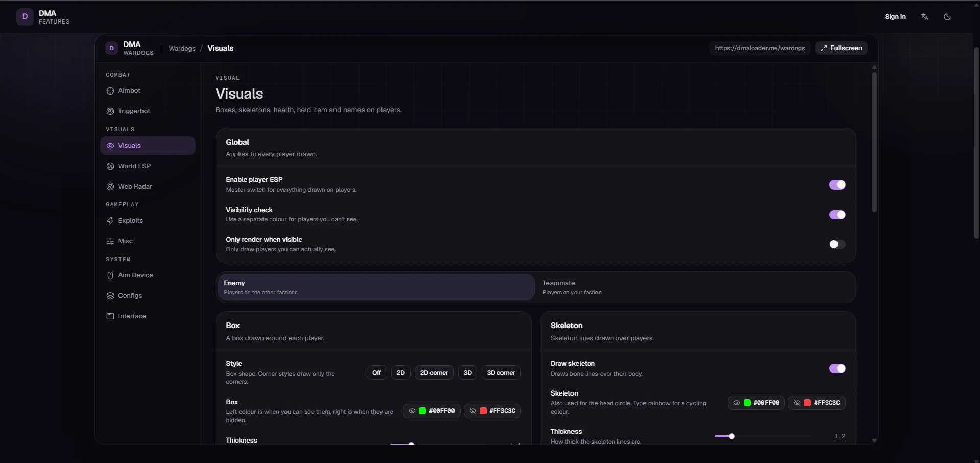Open Fullscreen mode

coord(841,48)
